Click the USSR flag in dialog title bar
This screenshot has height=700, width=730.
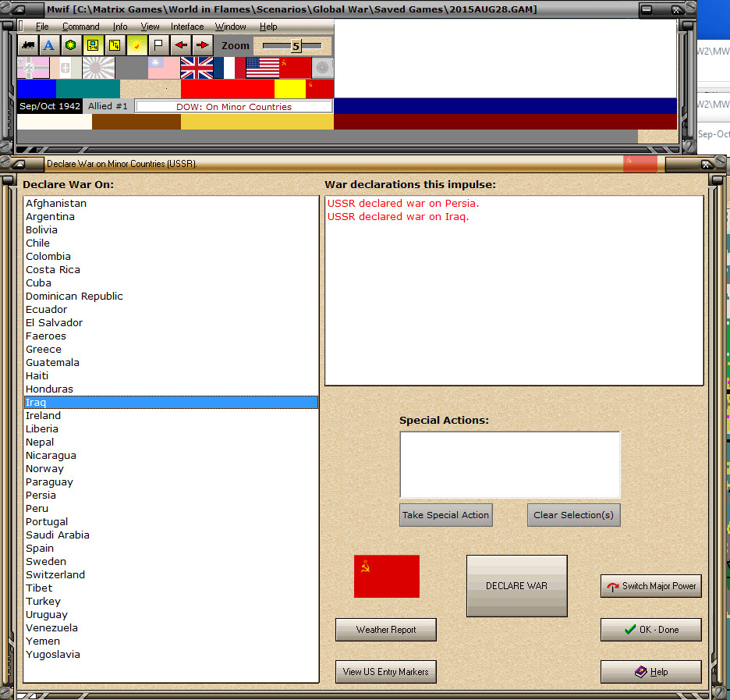(640, 164)
